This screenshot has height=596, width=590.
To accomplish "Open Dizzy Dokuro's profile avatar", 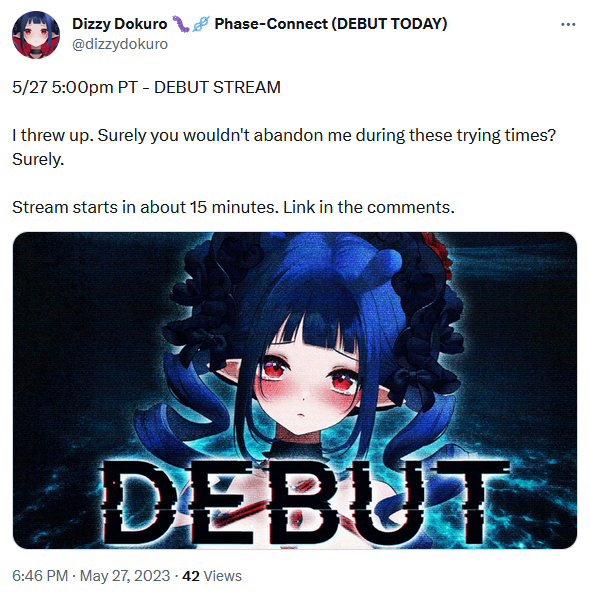I will tap(36, 35).
